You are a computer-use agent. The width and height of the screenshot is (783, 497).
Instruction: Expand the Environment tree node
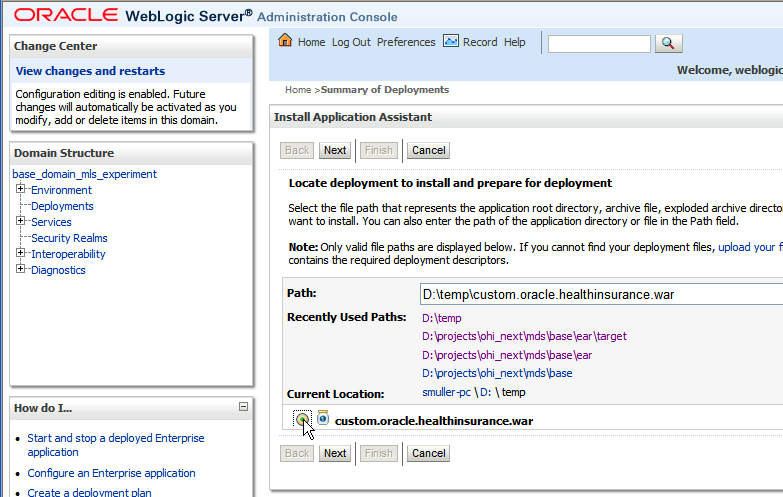20,189
